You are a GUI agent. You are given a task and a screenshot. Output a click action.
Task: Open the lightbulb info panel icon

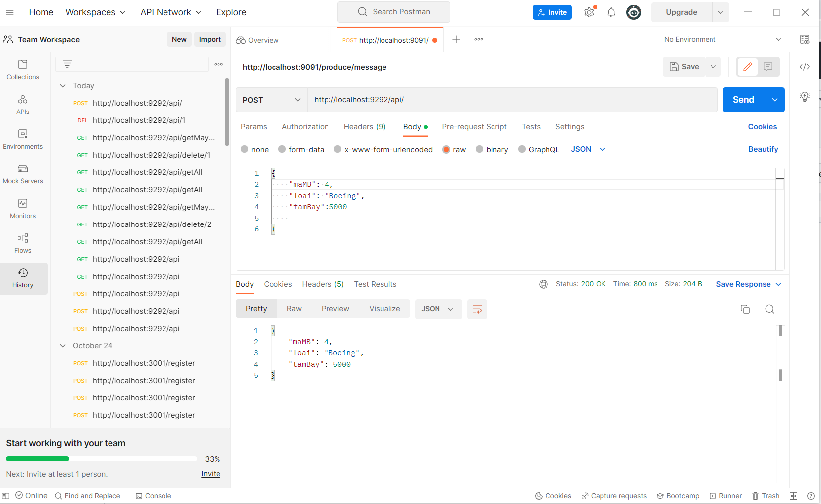(805, 97)
